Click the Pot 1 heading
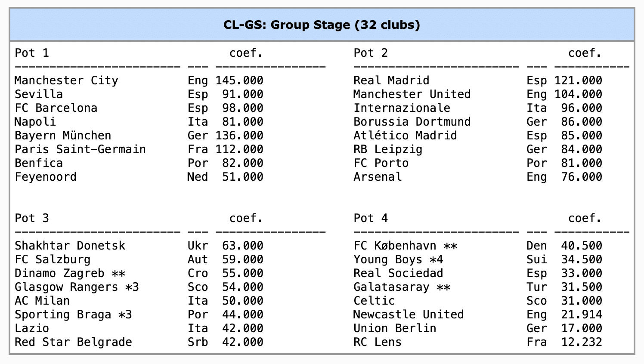 [x=32, y=53]
